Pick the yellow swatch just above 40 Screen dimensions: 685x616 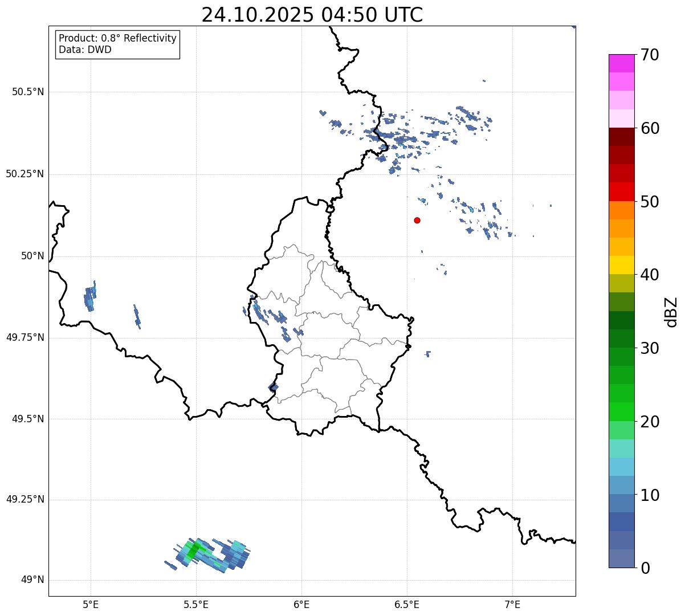pos(621,265)
